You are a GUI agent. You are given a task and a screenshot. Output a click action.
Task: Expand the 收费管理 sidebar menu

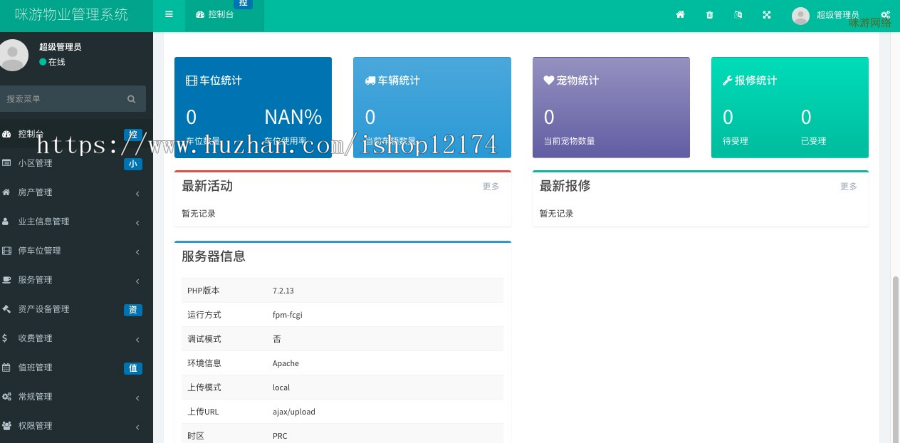pos(76,339)
